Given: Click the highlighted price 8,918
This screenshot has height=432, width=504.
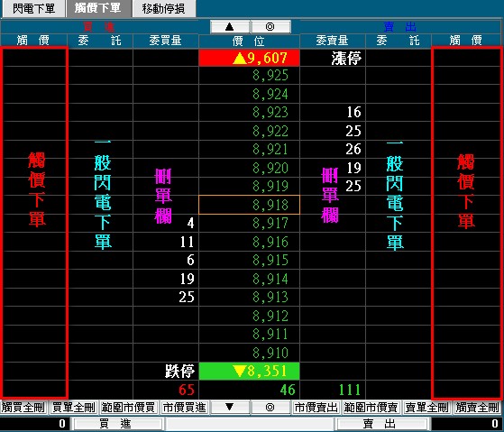Looking at the screenshot, I should click(249, 205).
